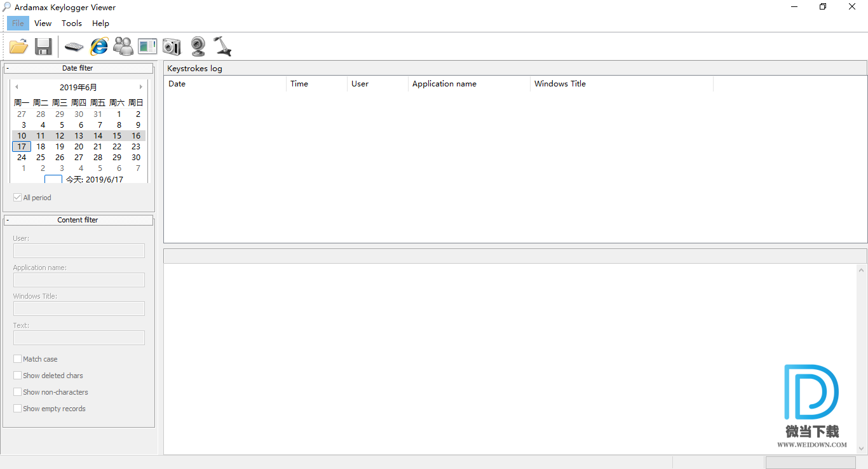View screenshots log camera icon

pyautogui.click(x=172, y=46)
